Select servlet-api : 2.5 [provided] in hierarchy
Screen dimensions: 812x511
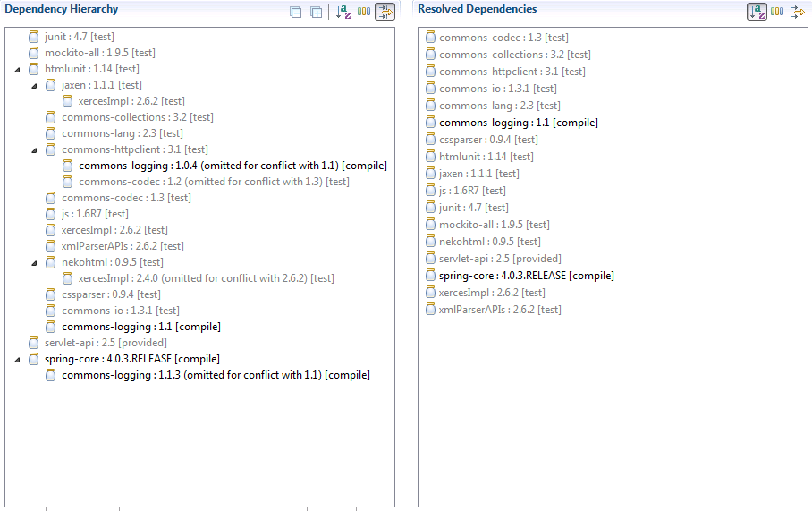pos(106,343)
